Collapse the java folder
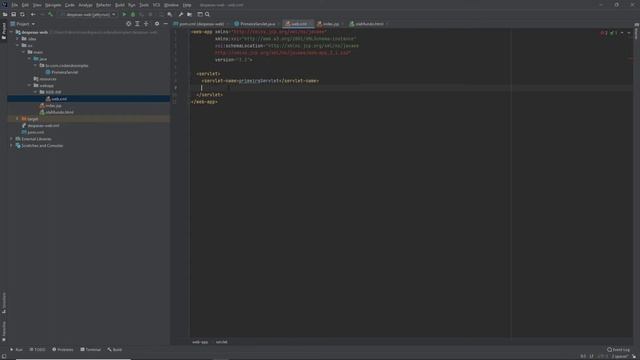 (x=29, y=59)
